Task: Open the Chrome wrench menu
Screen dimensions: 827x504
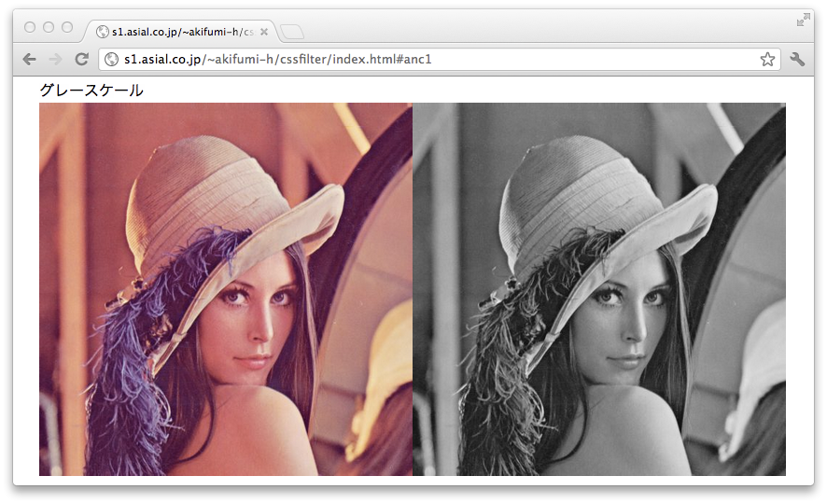Action: 797,60
